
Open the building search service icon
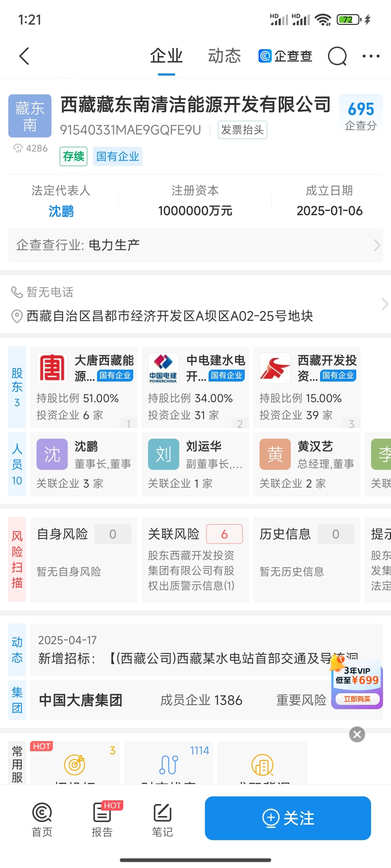pyautogui.click(x=262, y=764)
